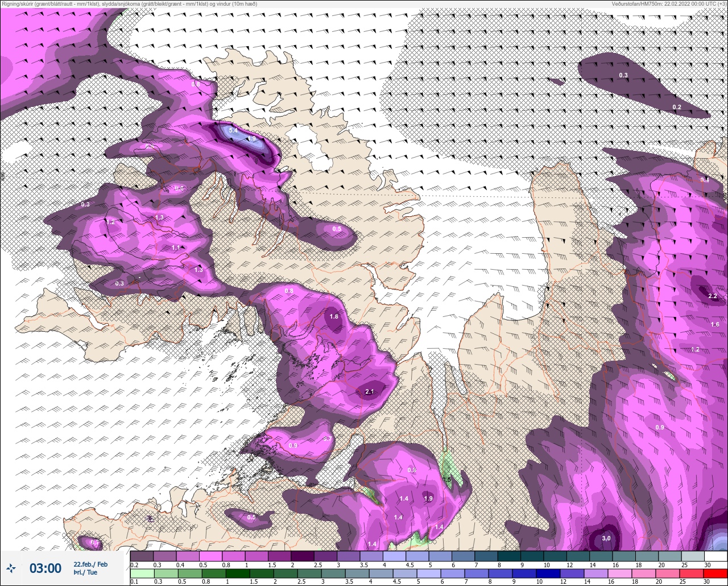Viewport: 728px width, 586px height.
Task: Click the 1.6 precipitation value on the map
Action: point(715,324)
